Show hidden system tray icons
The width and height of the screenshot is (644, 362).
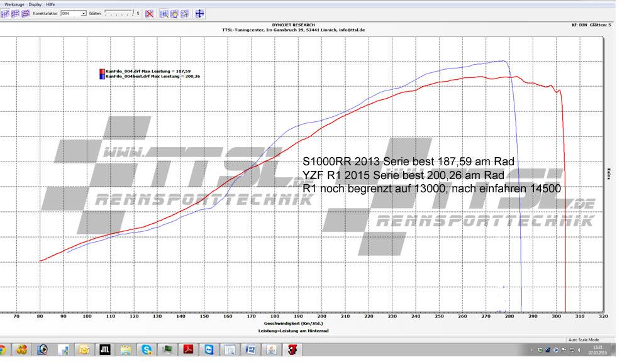tap(531, 349)
